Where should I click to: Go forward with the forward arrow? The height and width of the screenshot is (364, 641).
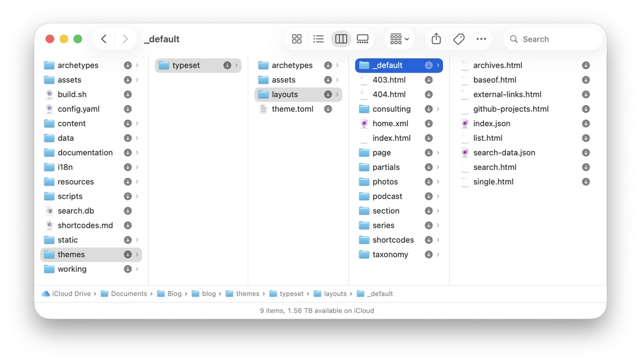point(125,39)
